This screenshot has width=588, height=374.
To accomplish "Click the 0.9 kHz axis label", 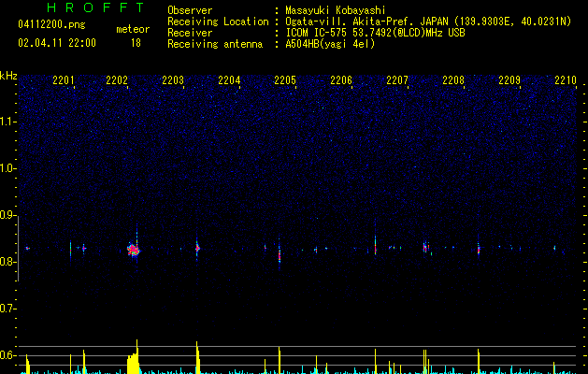I will coord(7,215).
